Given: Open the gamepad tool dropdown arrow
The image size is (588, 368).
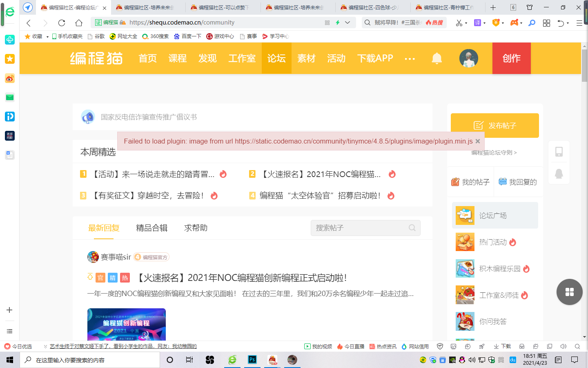Looking at the screenshot, I should click(x=521, y=23).
